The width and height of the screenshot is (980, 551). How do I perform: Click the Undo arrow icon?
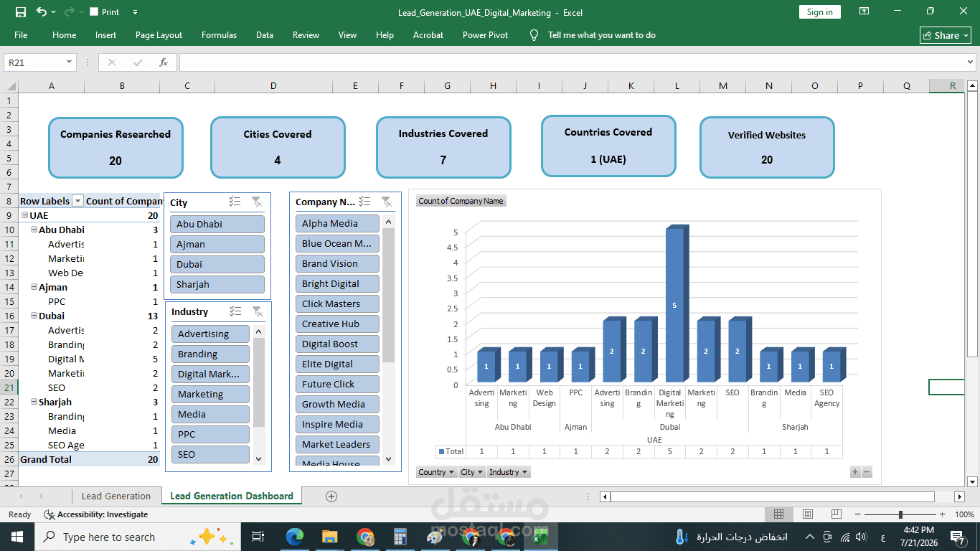[x=41, y=12]
